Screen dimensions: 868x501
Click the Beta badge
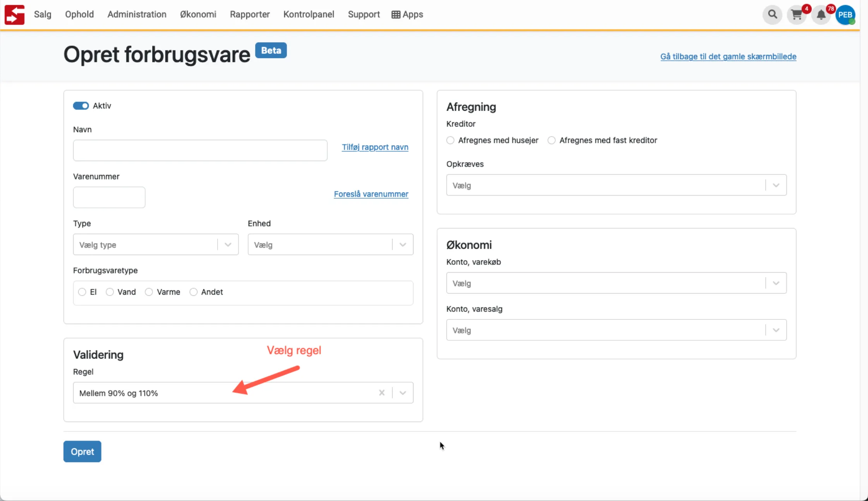pyautogui.click(x=271, y=50)
